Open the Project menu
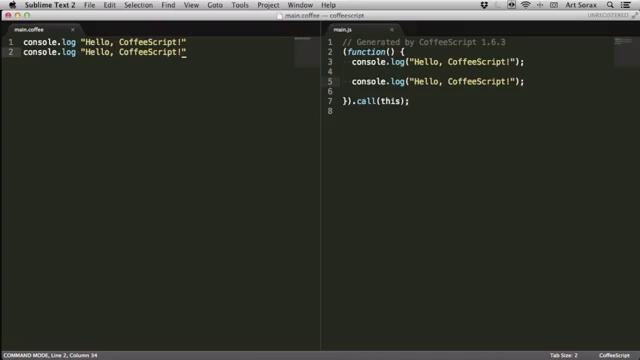 pyautogui.click(x=268, y=5)
